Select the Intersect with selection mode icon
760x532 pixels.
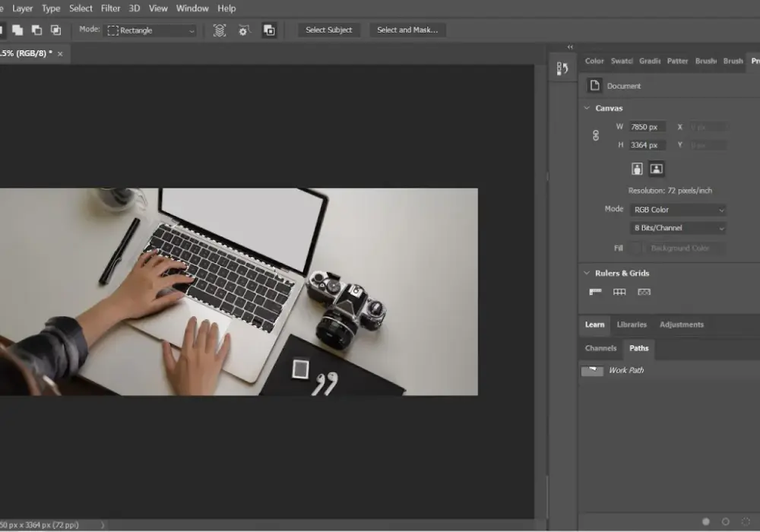(56, 30)
